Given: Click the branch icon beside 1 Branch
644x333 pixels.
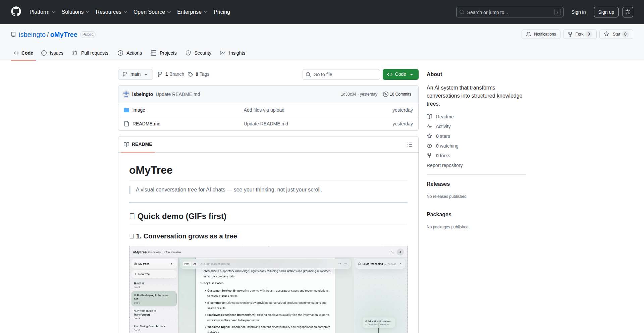Looking at the screenshot, I should [x=160, y=74].
